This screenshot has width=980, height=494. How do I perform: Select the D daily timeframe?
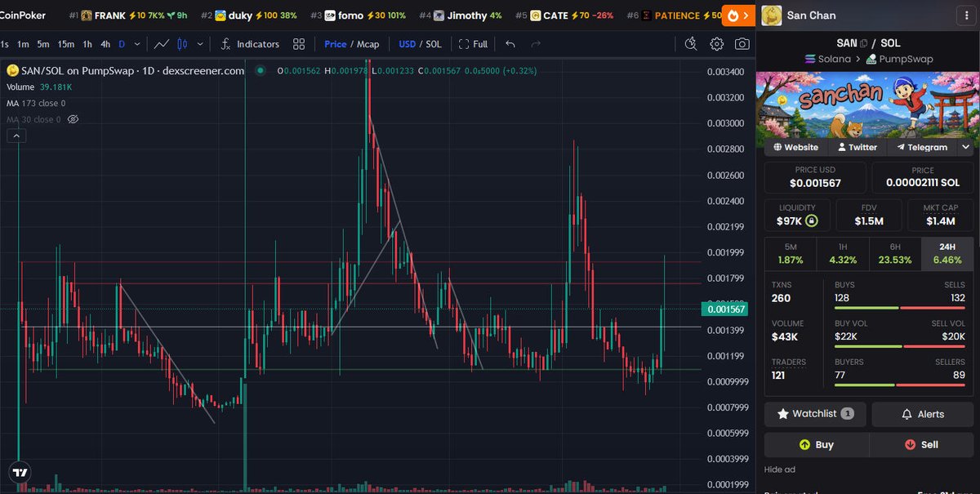pyautogui.click(x=122, y=44)
